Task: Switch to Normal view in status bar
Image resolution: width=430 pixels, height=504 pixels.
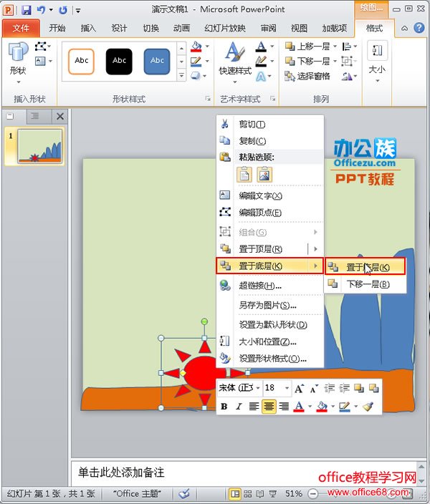Action: [235, 494]
